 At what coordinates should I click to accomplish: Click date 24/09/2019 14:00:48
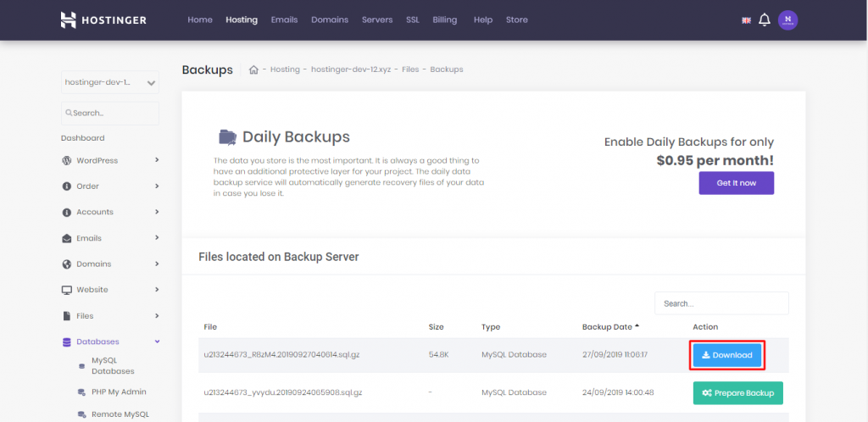[x=618, y=392]
